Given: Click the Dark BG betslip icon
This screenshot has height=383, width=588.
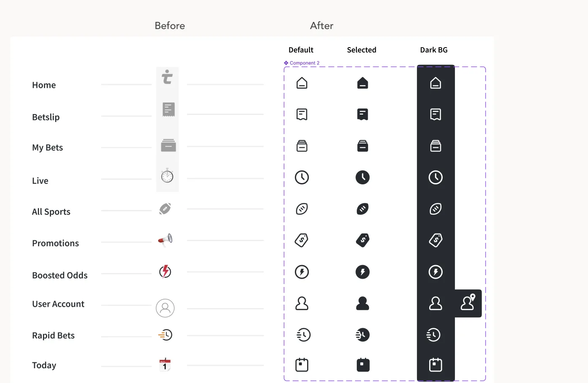Looking at the screenshot, I should pyautogui.click(x=436, y=114).
